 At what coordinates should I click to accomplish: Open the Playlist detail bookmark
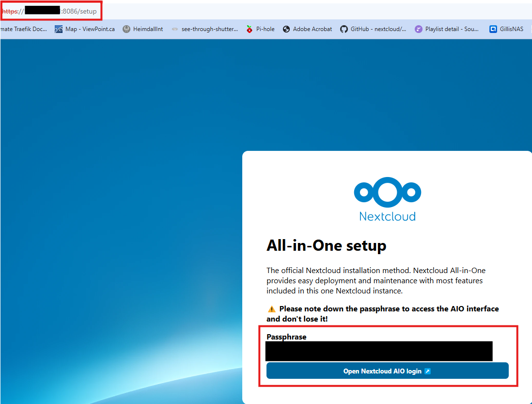[x=447, y=29]
